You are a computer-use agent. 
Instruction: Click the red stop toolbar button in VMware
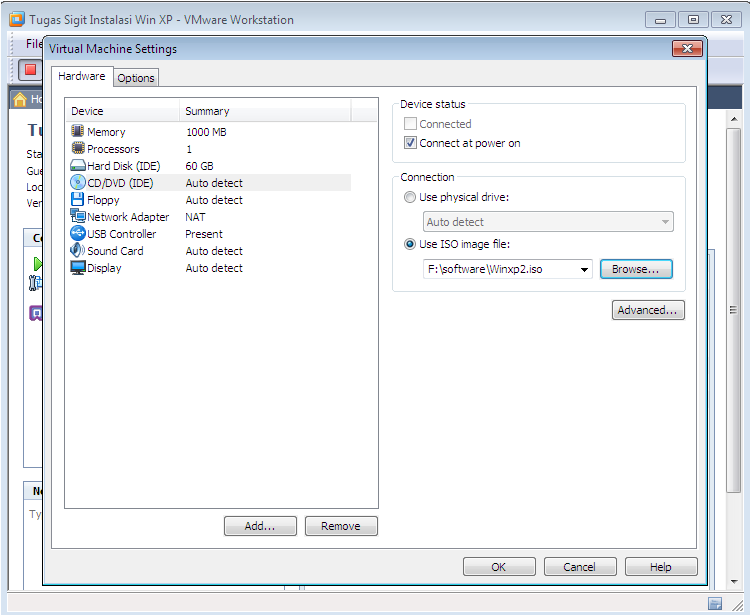click(x=30, y=70)
